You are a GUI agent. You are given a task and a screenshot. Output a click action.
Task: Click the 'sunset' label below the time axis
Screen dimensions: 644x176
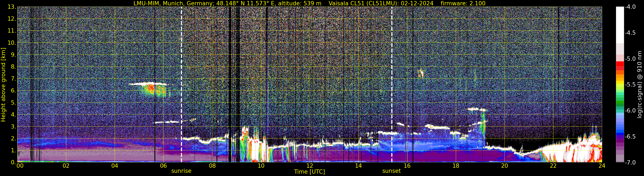(392, 171)
